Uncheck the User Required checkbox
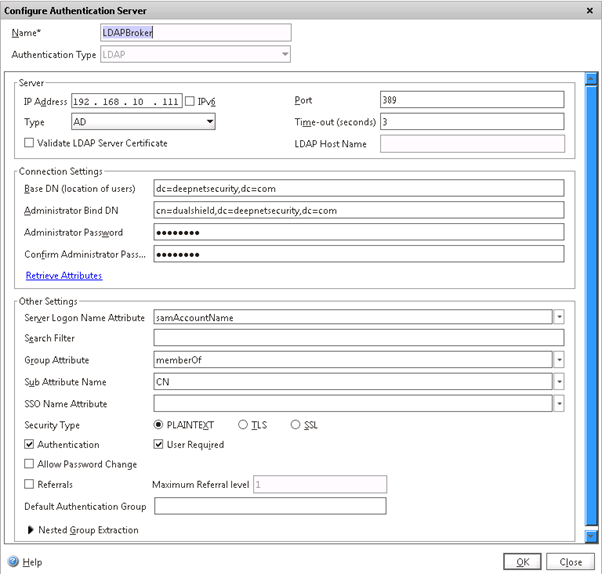This screenshot has height=574, width=602. pos(158,444)
